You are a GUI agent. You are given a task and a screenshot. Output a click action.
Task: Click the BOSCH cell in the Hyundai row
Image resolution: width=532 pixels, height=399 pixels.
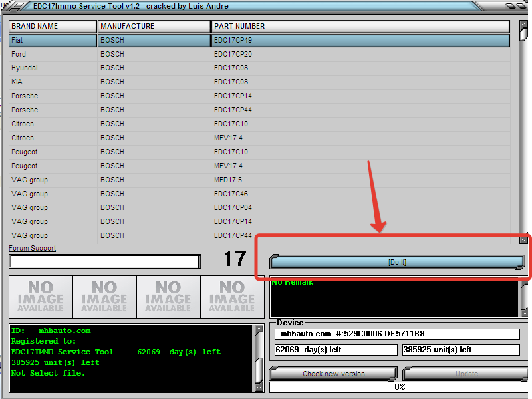(x=154, y=68)
